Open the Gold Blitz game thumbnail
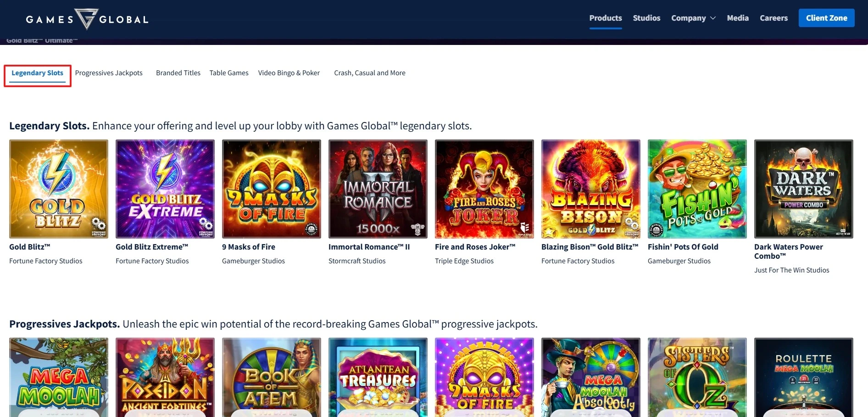Screen dimensions: 868x417 pos(59,189)
